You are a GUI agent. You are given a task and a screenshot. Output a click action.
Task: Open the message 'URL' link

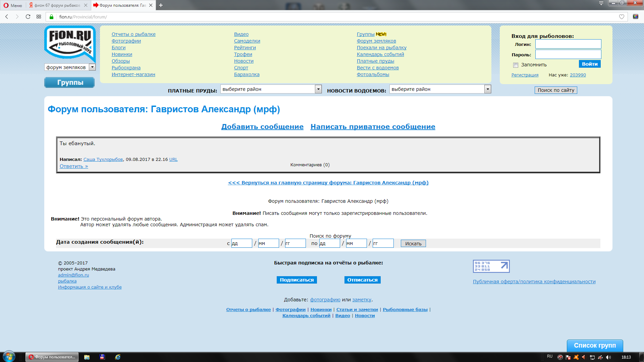(x=173, y=160)
